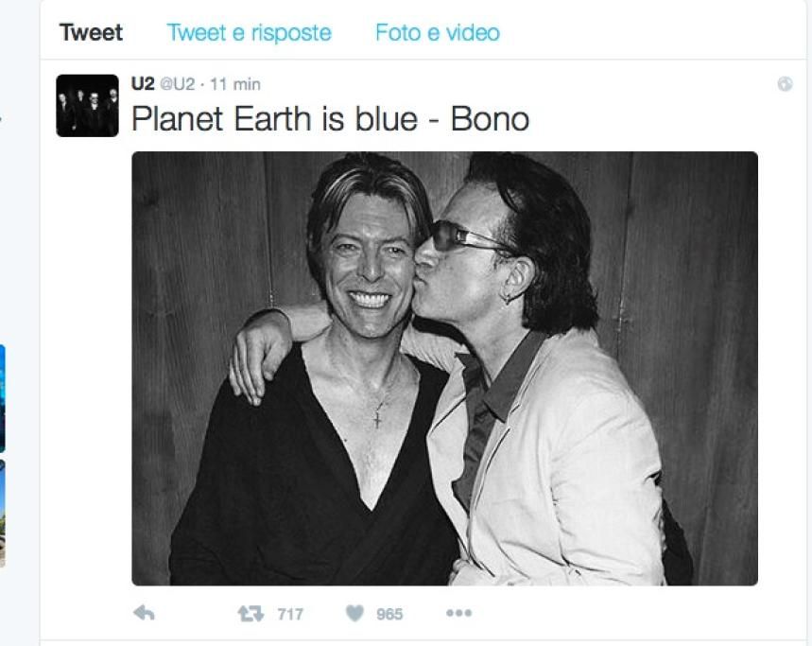Screen dimensions: 812x646
Task: Select the "Foto e video" tab
Action: click(437, 33)
